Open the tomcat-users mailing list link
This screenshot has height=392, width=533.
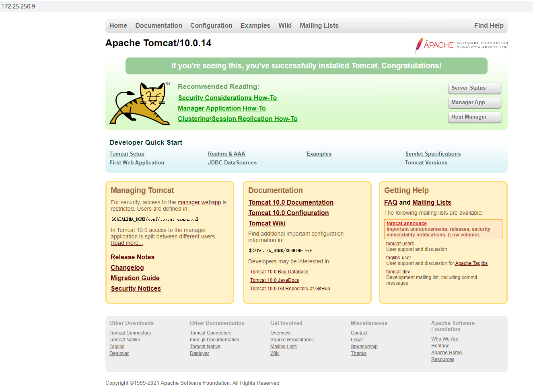(x=400, y=244)
